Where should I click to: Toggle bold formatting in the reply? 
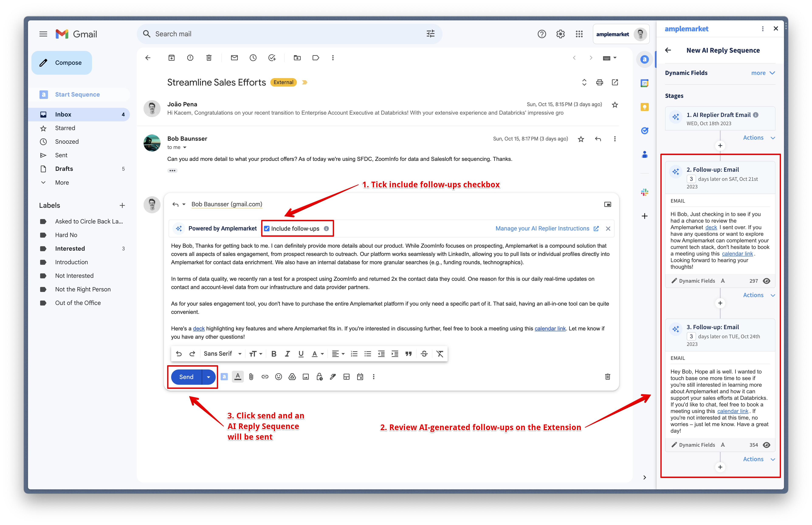coord(274,354)
